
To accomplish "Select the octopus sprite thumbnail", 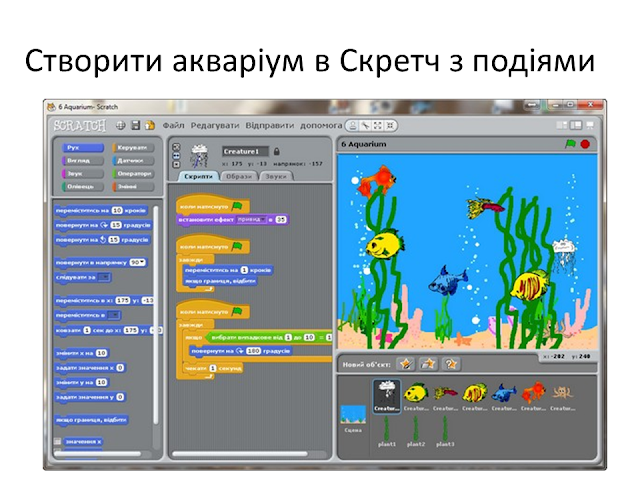I will pyautogui.click(x=562, y=396).
